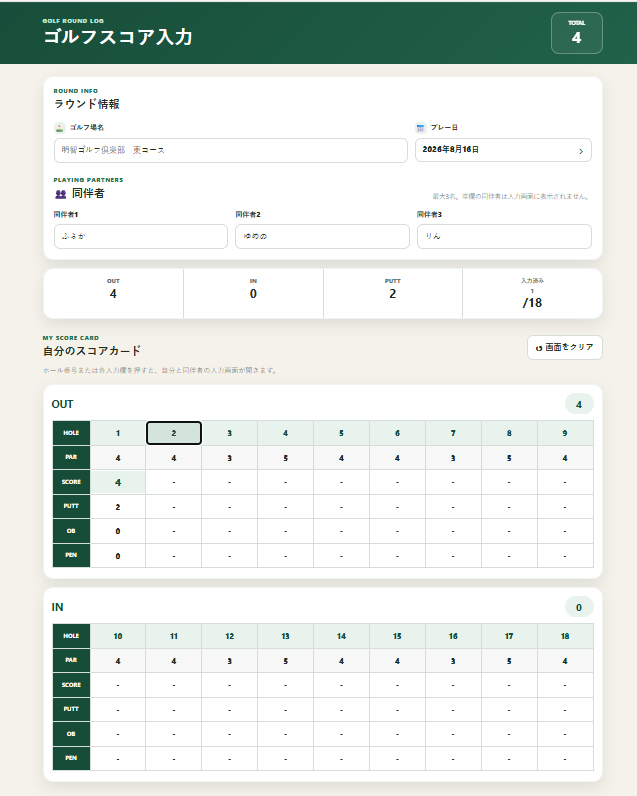Select hole 4 in the OUT card
Screen dimensions: 637x796
(285, 433)
